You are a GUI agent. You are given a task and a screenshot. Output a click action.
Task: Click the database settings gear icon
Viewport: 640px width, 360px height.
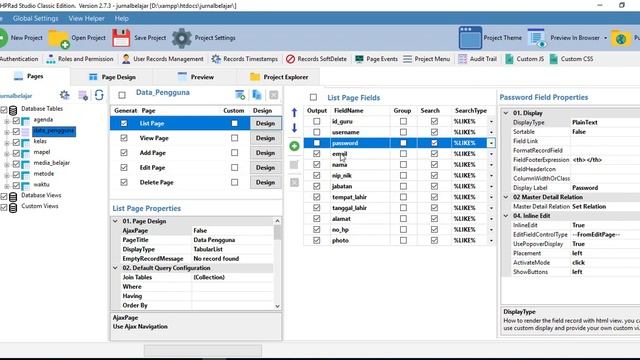point(64,95)
